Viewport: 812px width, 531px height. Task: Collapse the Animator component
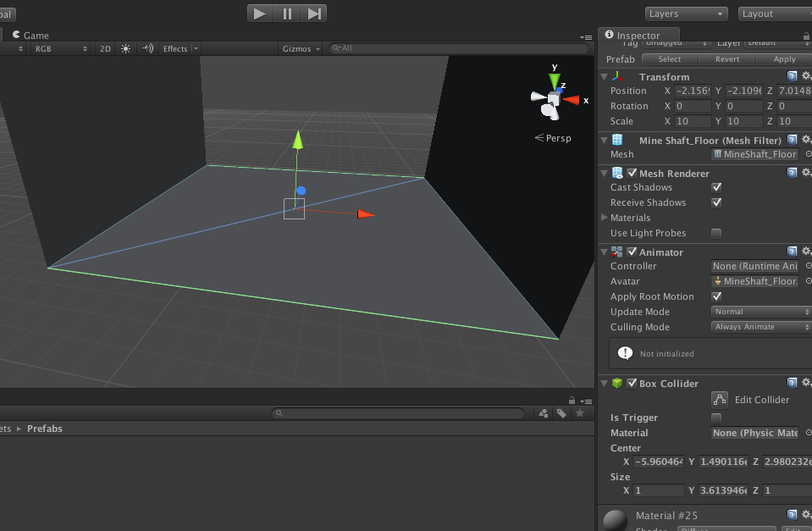(x=604, y=252)
